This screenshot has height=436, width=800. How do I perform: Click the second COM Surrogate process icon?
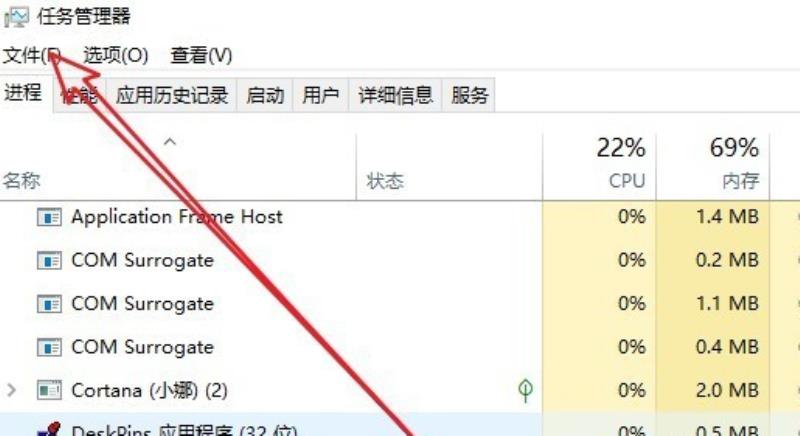49,304
